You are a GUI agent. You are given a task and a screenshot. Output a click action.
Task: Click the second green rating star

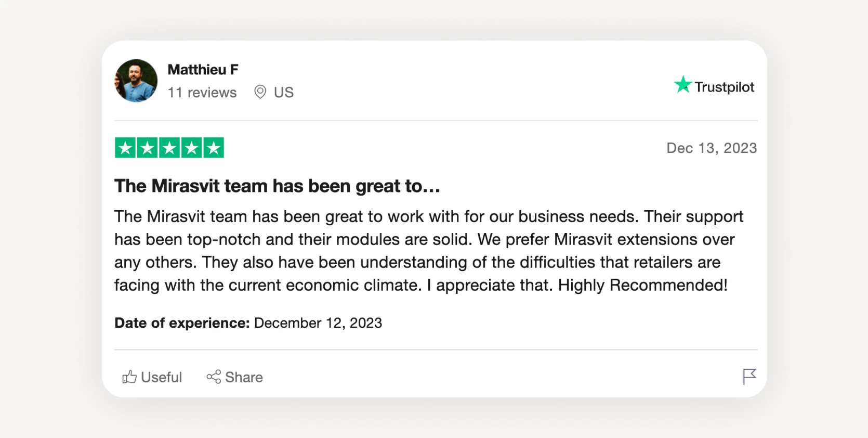click(x=147, y=148)
